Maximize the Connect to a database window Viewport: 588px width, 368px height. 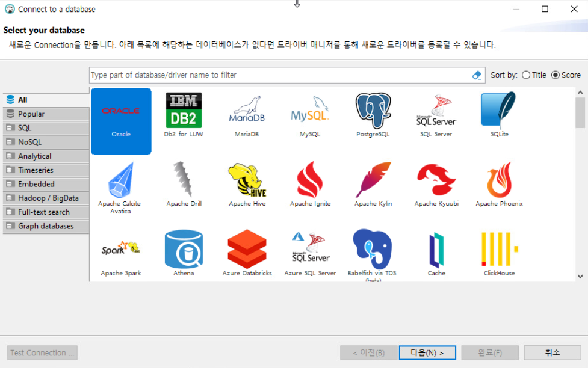point(545,9)
